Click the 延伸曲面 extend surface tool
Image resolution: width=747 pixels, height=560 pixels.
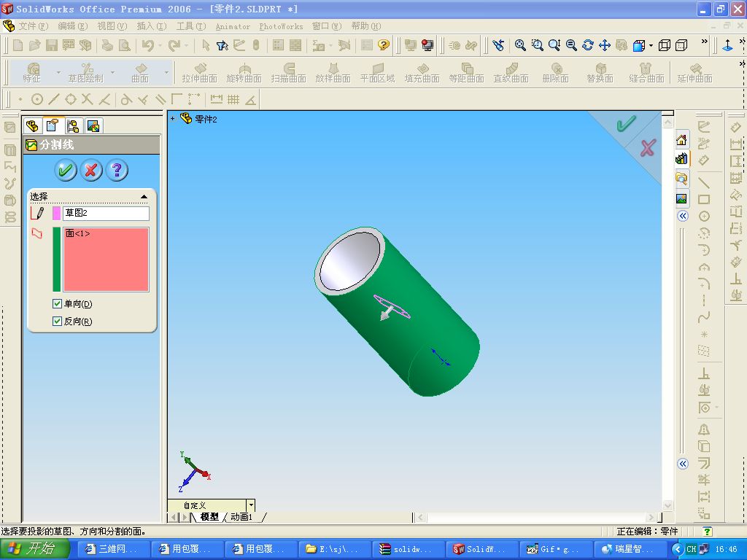coord(694,73)
